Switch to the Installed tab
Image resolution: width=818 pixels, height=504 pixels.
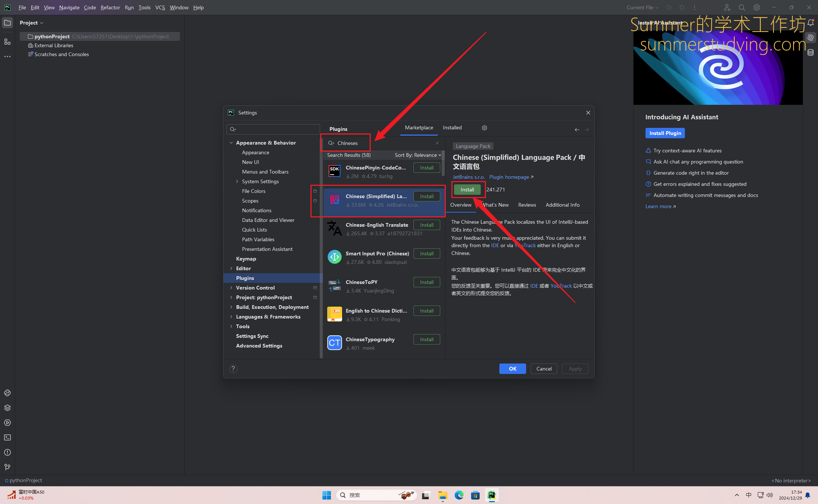click(452, 127)
